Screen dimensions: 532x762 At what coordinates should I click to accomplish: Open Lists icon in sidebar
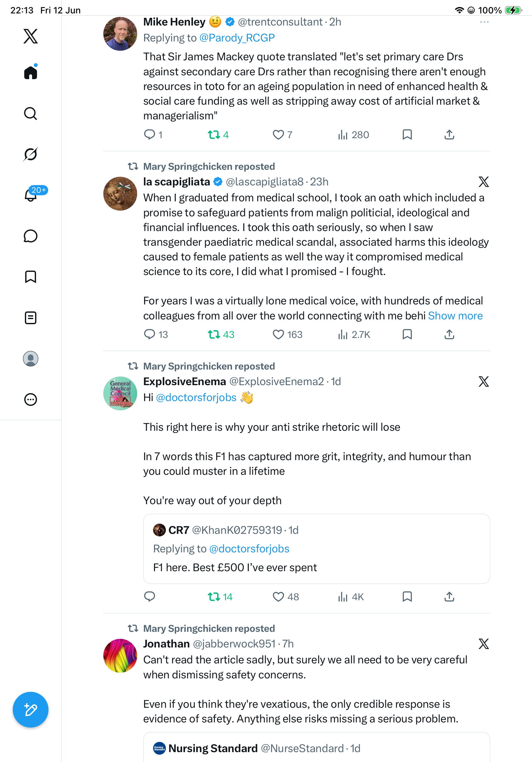point(31,317)
